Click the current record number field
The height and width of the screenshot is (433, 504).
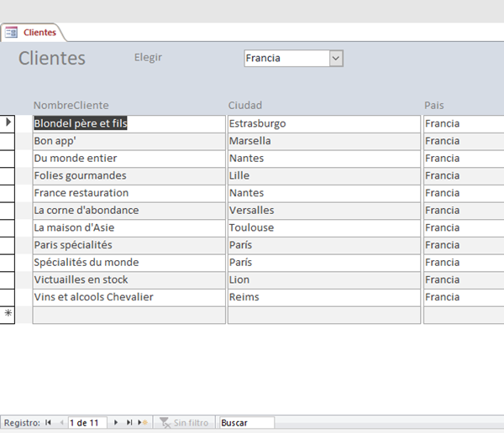[87, 423]
